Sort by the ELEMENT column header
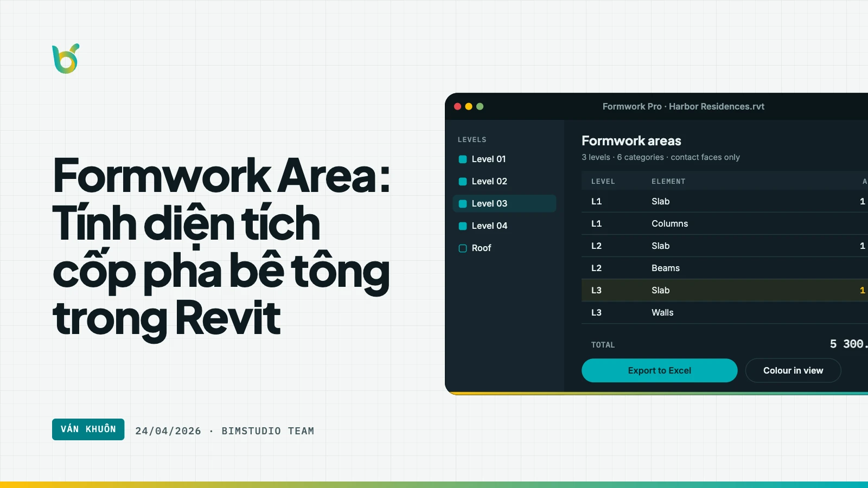This screenshot has width=868, height=488. coord(668,182)
